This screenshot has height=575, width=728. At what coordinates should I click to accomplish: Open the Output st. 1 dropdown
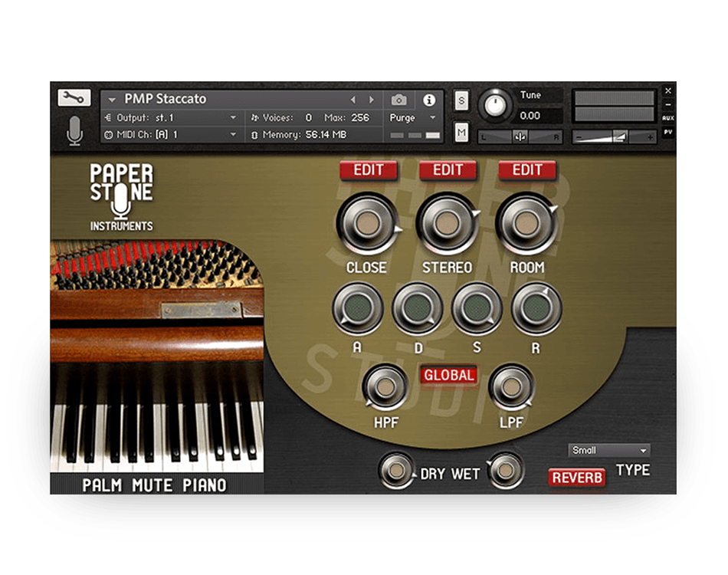tap(171, 117)
